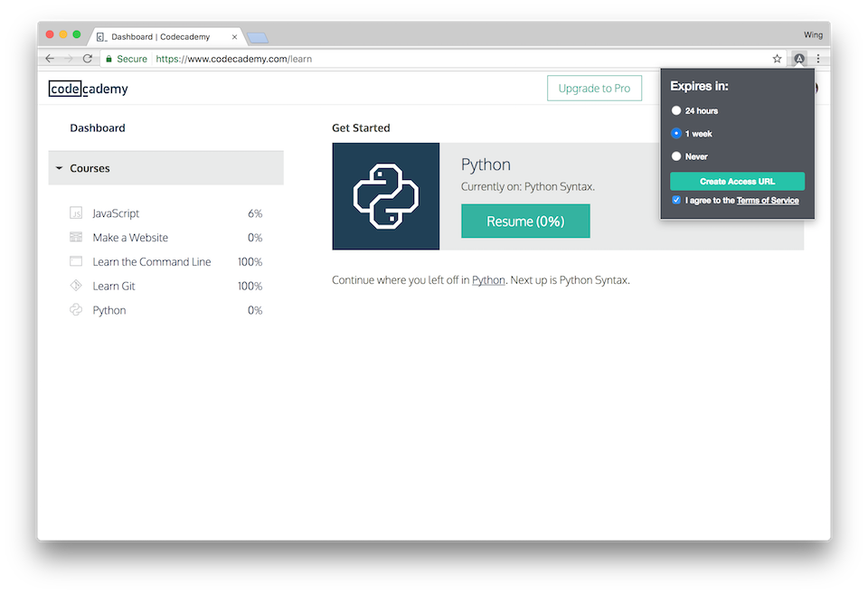
Task: Open the Learn Git course
Action: (114, 287)
